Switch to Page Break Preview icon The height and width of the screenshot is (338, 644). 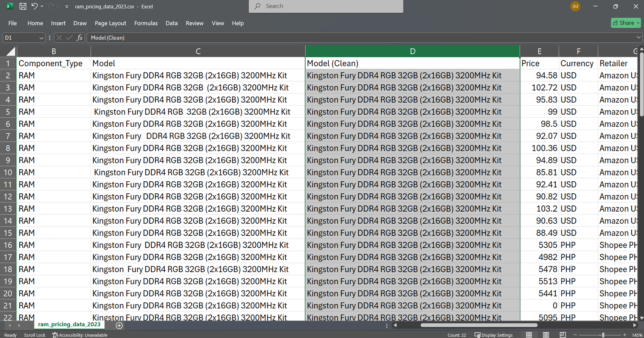[x=562, y=335]
